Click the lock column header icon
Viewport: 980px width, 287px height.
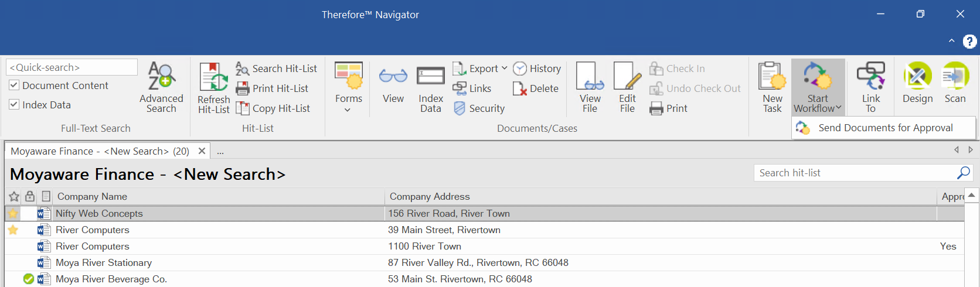pyautogui.click(x=30, y=196)
